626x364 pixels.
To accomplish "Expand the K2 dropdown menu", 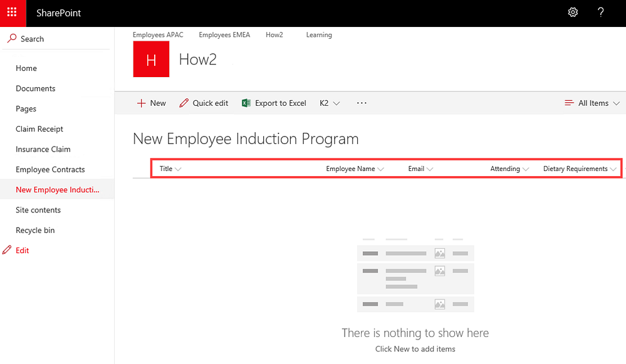I will coord(330,103).
